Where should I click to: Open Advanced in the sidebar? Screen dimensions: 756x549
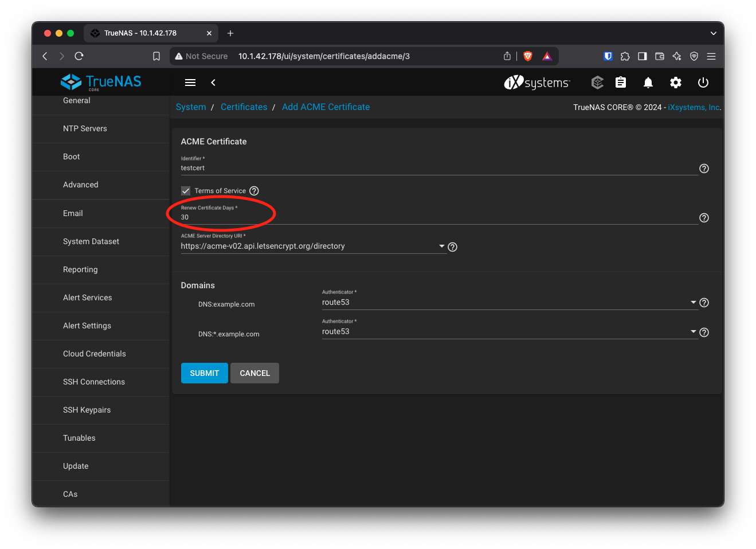[101, 185]
